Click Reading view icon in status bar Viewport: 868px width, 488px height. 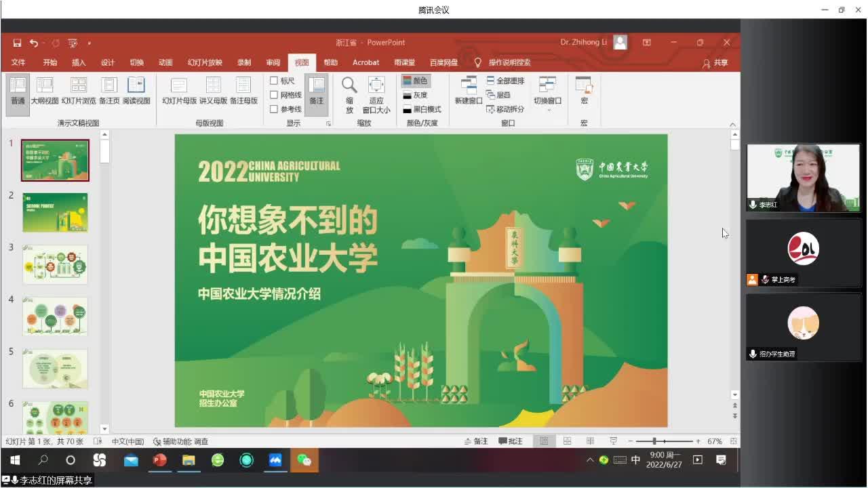pyautogui.click(x=590, y=441)
